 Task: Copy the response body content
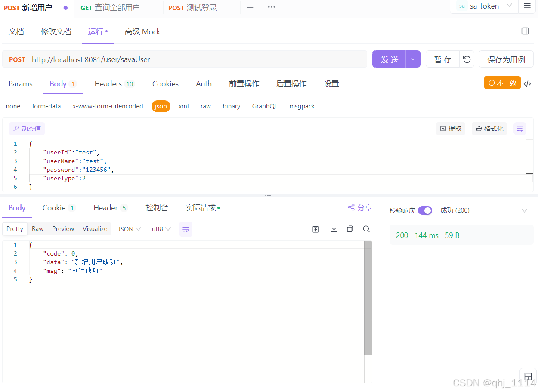point(350,229)
